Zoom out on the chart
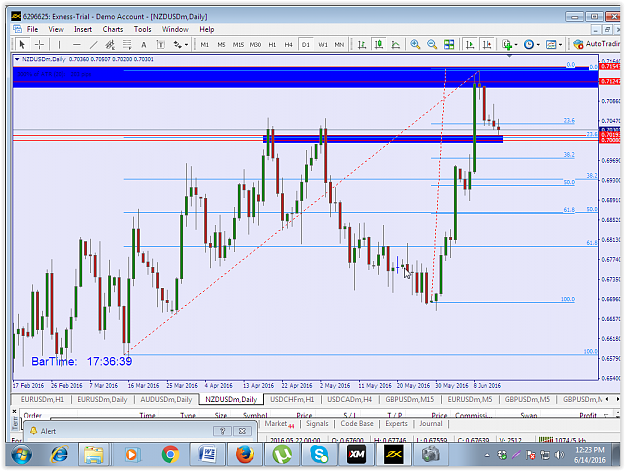625x471 pixels. tap(432, 45)
